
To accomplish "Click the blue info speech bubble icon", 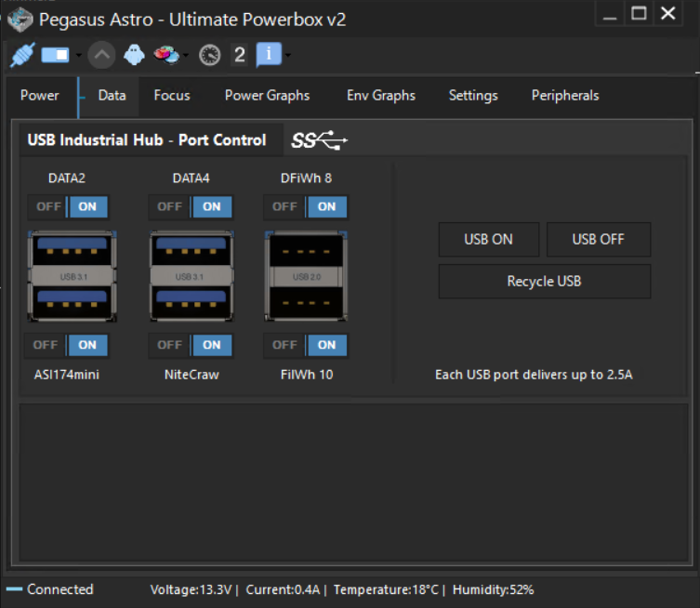I will click(x=268, y=55).
